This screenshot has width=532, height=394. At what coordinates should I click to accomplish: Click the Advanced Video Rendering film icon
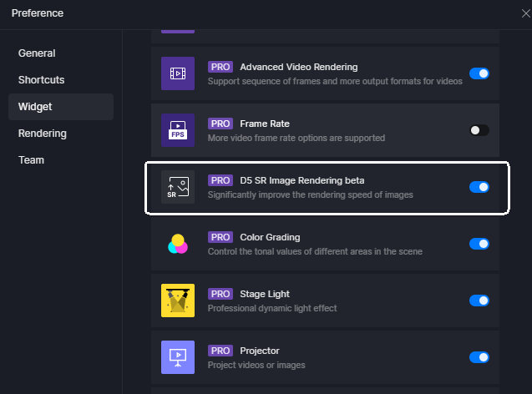pyautogui.click(x=178, y=73)
